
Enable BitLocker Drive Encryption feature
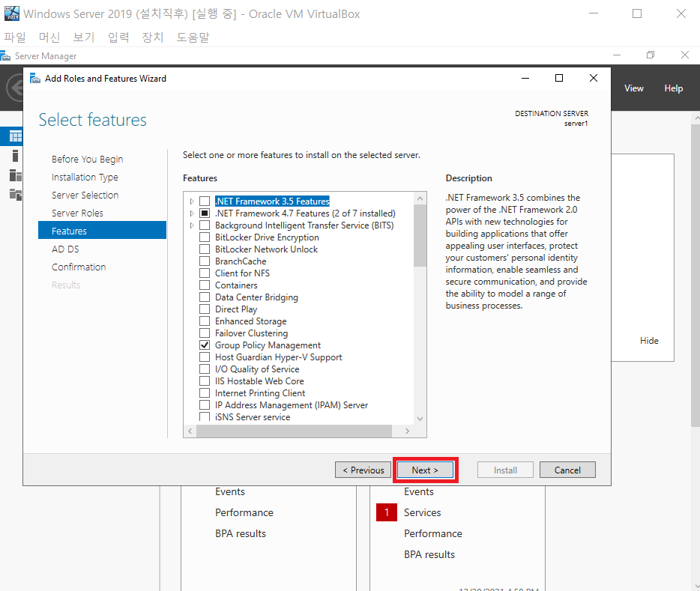[205, 237]
